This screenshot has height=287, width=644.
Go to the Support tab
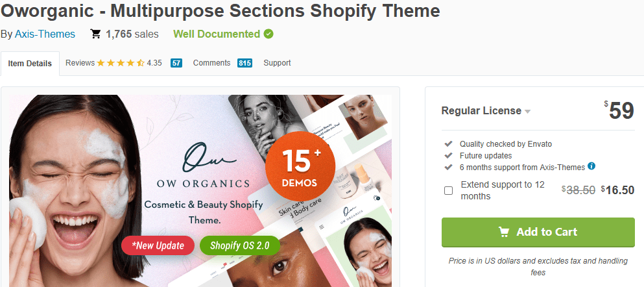point(277,63)
